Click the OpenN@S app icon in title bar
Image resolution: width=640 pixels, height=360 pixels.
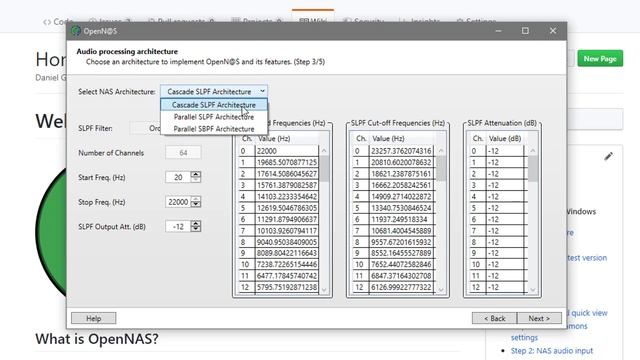point(76,31)
